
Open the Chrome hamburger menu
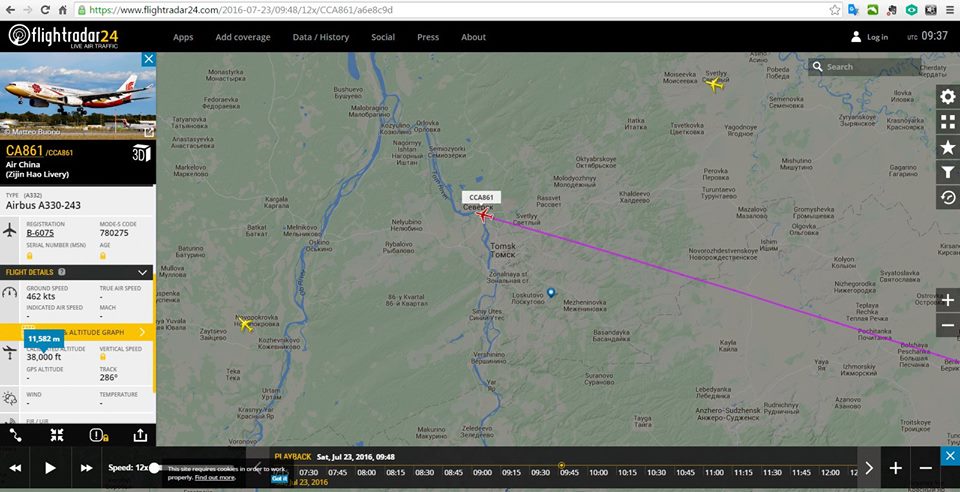[950, 10]
